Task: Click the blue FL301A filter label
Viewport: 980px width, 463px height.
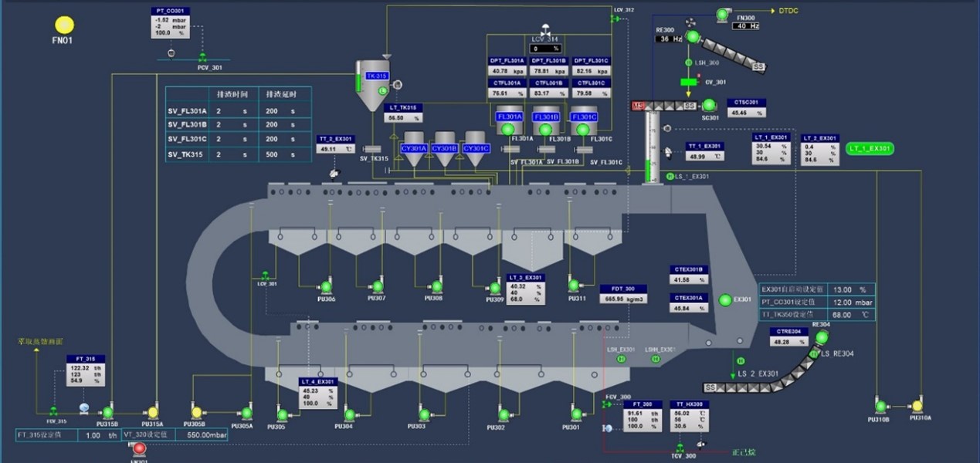Action: click(509, 117)
